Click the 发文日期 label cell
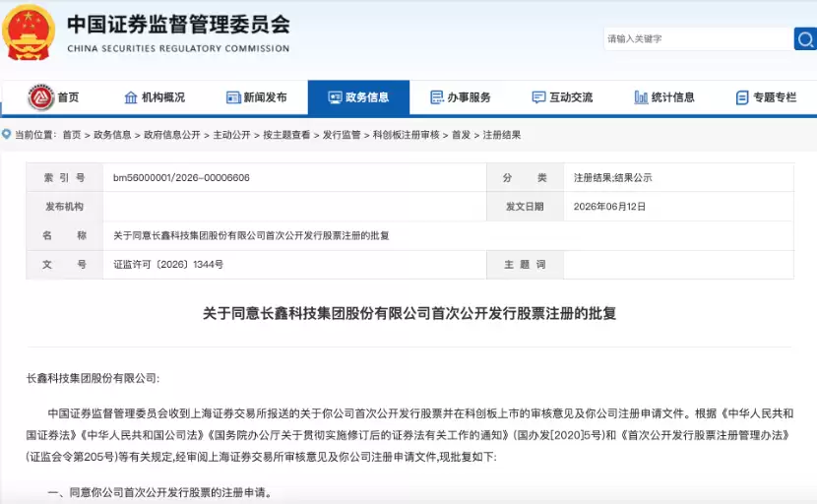Viewport: 817px width, 504px height. coord(525,207)
